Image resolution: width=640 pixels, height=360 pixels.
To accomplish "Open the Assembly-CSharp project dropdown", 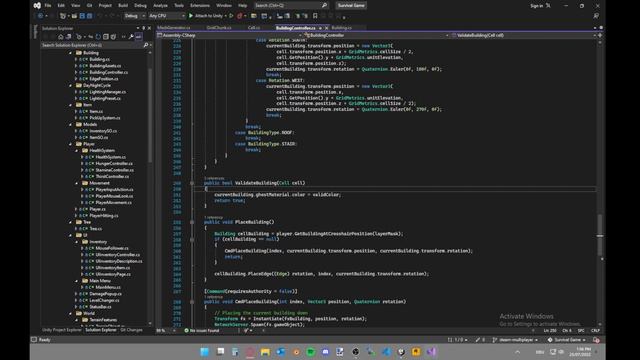I will point(229,36).
